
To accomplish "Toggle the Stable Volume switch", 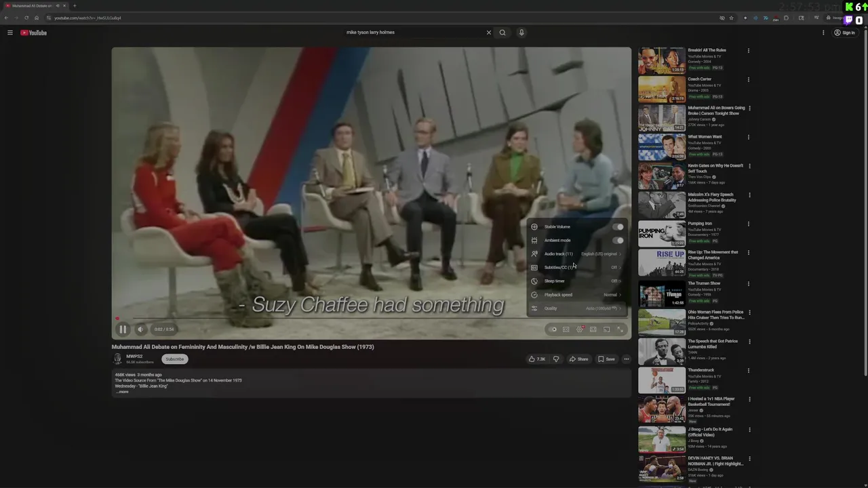I will pos(618,227).
